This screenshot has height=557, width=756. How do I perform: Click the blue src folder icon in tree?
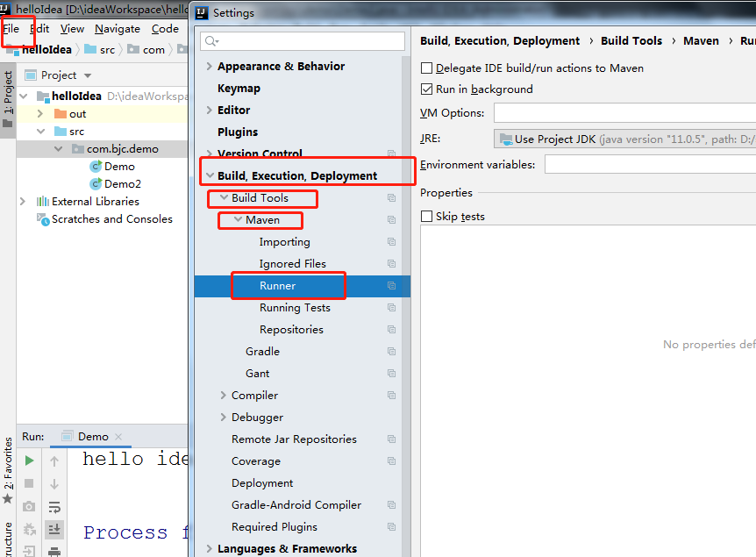click(x=61, y=132)
